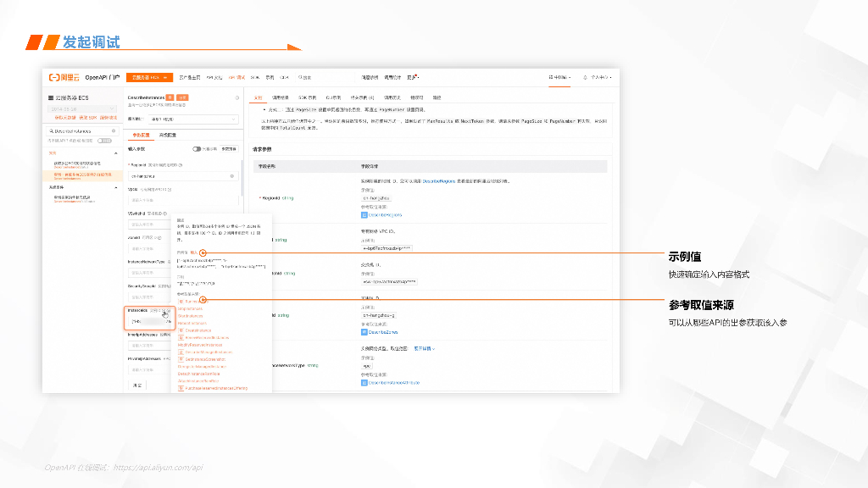This screenshot has height=488, width=868.
Task: Clear the DescribeInstances API search box
Action: pos(113,132)
